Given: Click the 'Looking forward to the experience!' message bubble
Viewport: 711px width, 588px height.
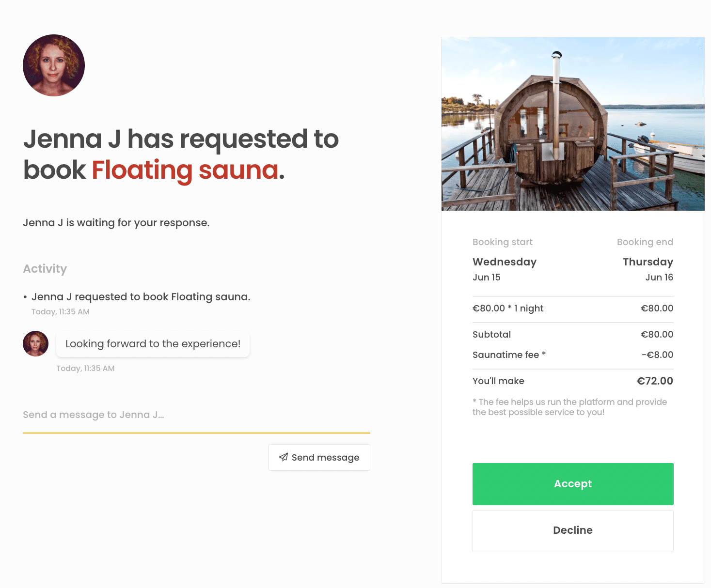Looking at the screenshot, I should (153, 344).
